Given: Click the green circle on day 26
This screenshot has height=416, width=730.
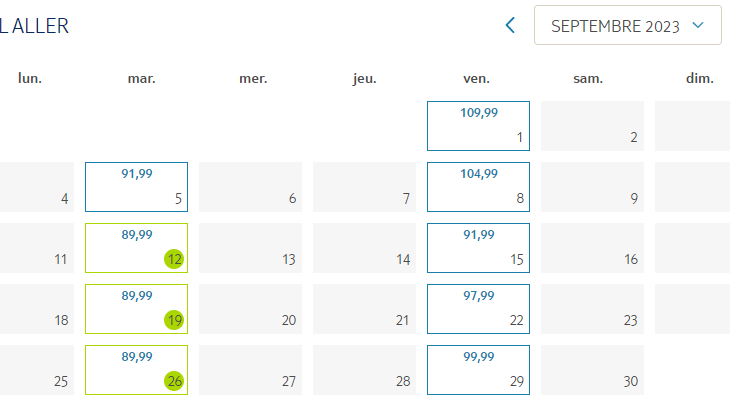Looking at the screenshot, I should coord(174,381).
